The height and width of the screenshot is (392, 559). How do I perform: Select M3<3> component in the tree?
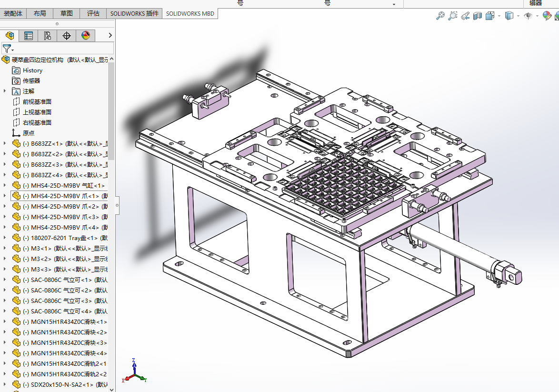59,269
